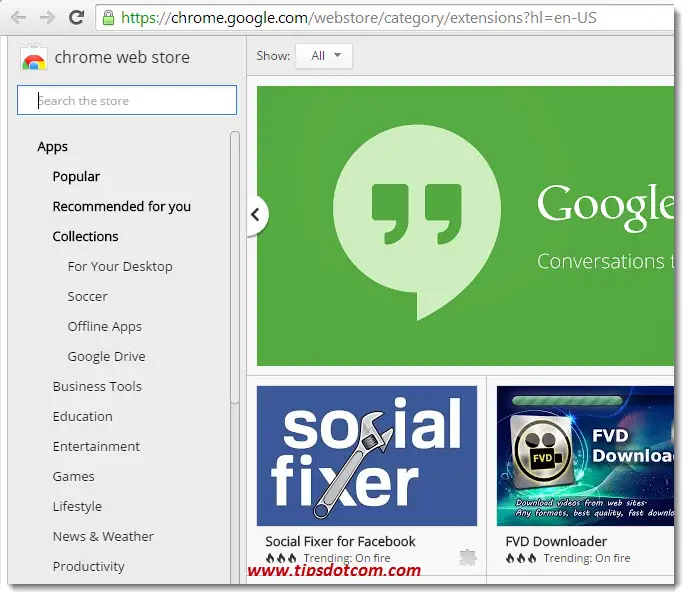The width and height of the screenshot is (689, 599).
Task: Open the Show All dropdown
Action: coord(324,56)
